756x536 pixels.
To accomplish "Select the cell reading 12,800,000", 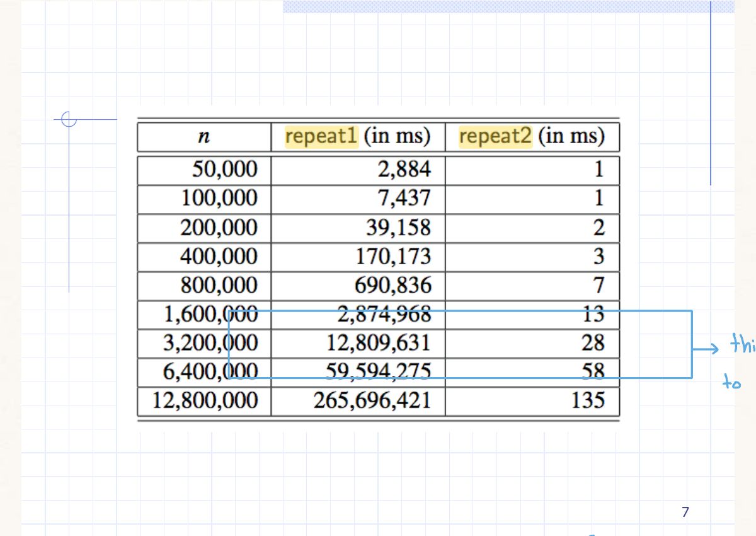I will 204,401.
